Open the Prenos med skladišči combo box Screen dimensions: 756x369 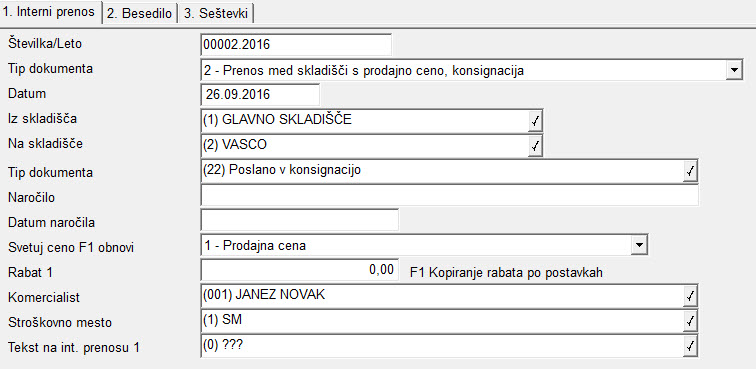pyautogui.click(x=472, y=70)
